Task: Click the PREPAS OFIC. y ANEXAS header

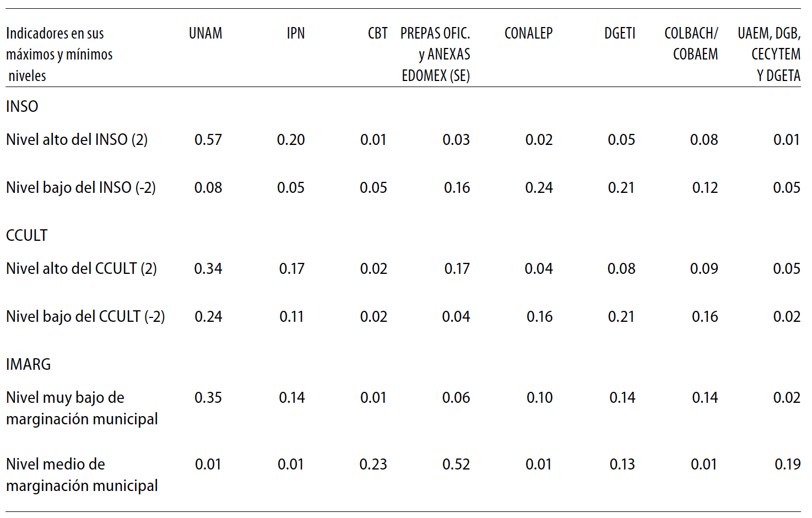Action: point(435,54)
